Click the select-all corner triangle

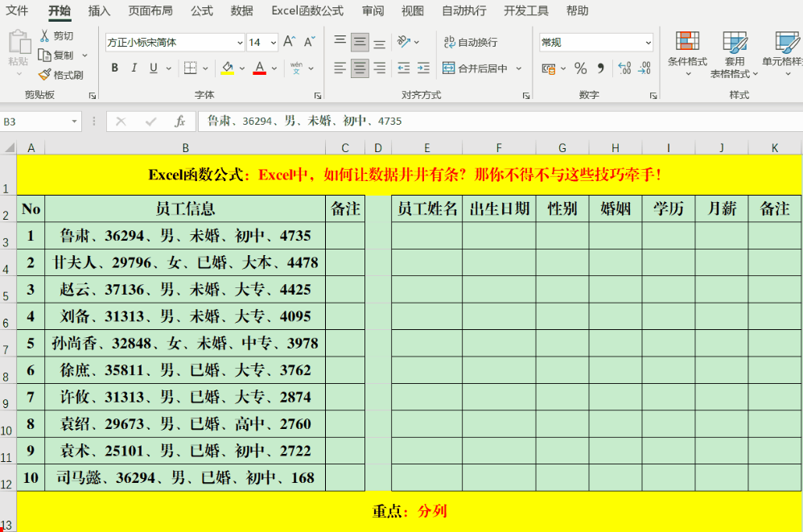tap(9, 148)
